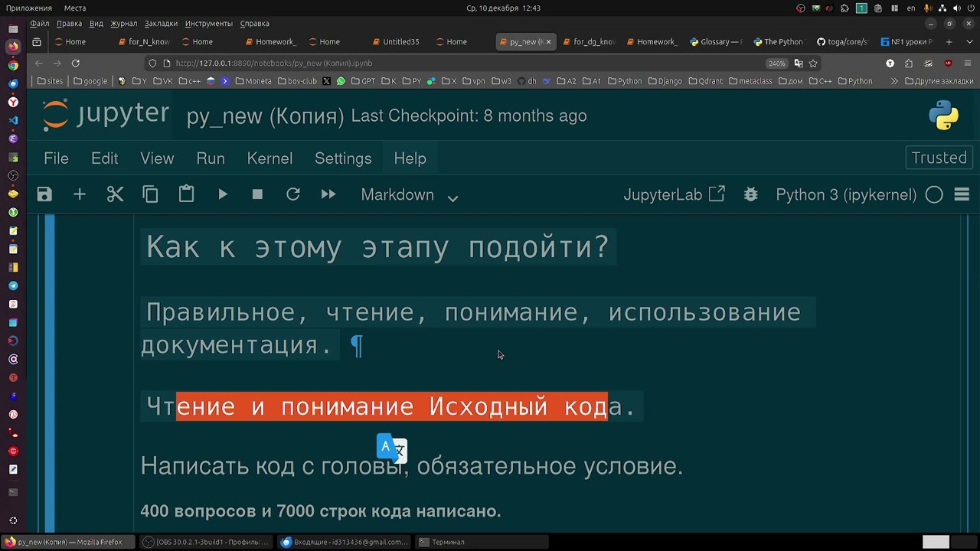The height and width of the screenshot is (551, 980).
Task: Select cell heading 'Как к этому этапу подойти?'
Action: [377, 247]
